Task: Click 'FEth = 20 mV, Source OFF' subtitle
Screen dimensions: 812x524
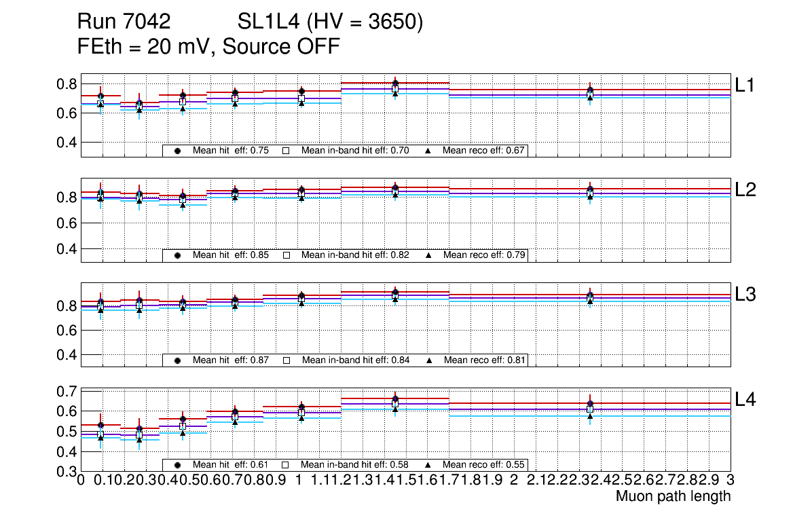Action: point(208,47)
